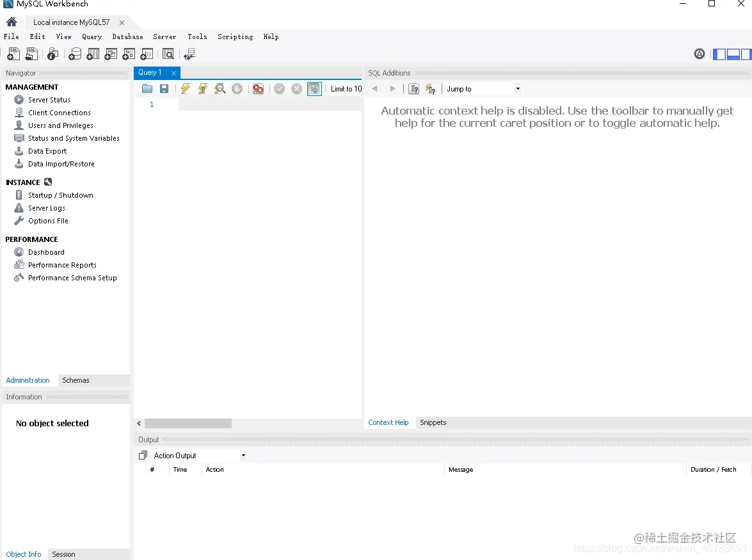
Task: Open Startup / Shutdown
Action: click(60, 195)
